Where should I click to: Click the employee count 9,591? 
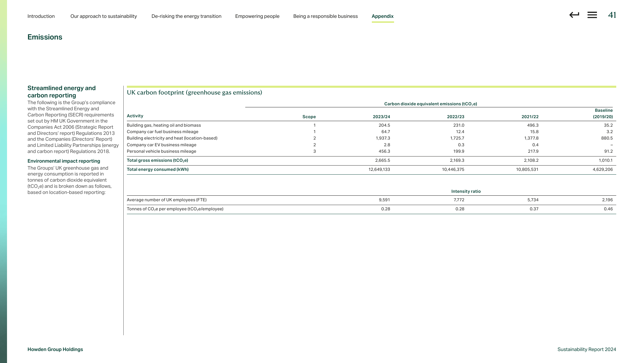click(384, 200)
